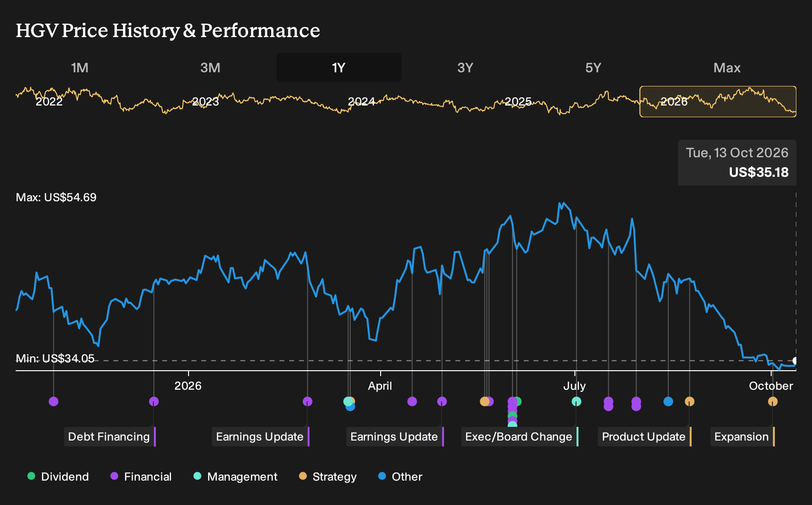Image resolution: width=812 pixels, height=505 pixels.
Task: Click the April axis label
Action: pyautogui.click(x=380, y=386)
